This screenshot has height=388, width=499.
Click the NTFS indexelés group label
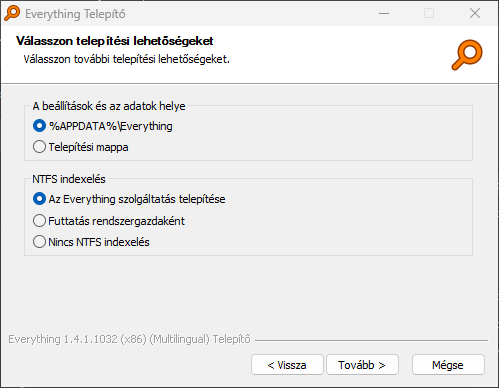(x=69, y=179)
